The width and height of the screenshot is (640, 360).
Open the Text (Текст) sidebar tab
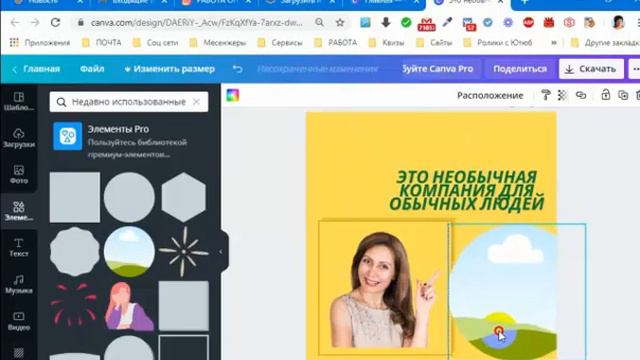point(19,247)
